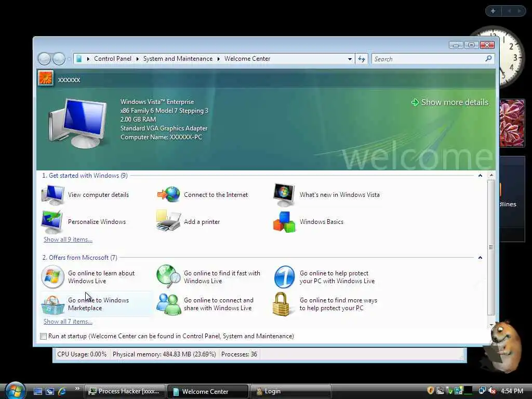The height and width of the screenshot is (399, 532).
Task: Click the Computer Name XXXXXX-PC text
Action: [161, 137]
